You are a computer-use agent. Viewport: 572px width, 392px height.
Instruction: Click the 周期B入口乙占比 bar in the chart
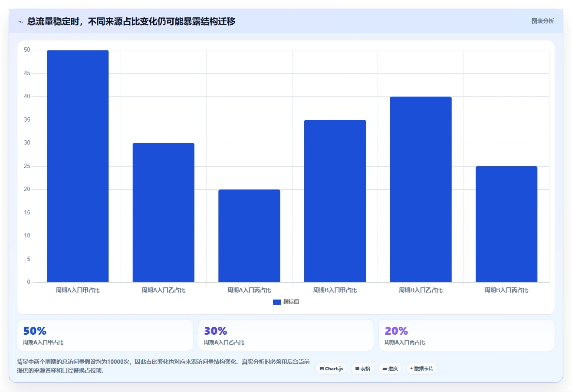point(421,189)
